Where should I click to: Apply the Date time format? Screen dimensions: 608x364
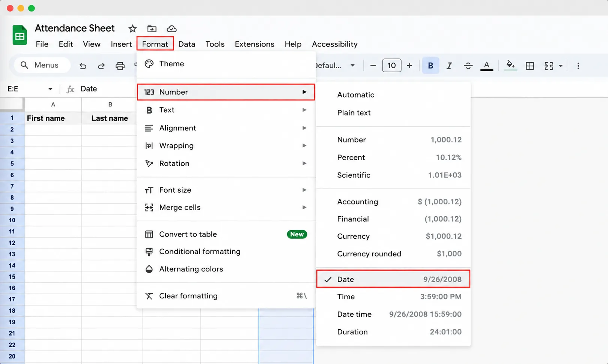click(x=393, y=314)
